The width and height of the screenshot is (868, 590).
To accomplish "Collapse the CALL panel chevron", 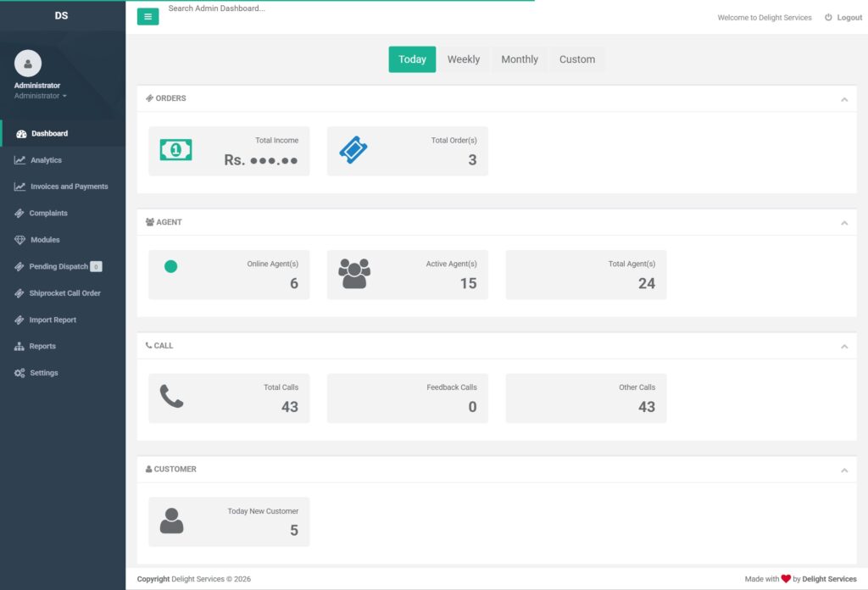I will [x=844, y=347].
